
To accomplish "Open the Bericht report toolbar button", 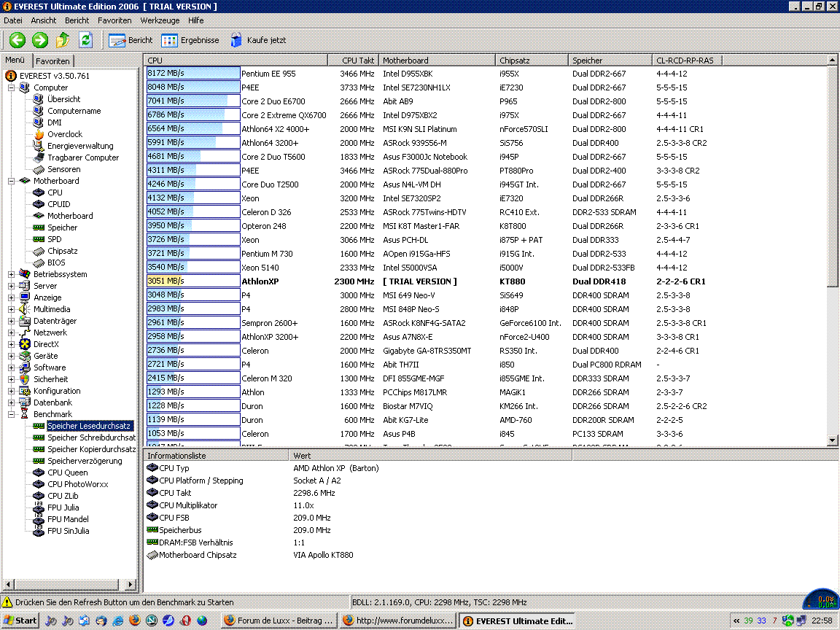I will tap(131, 40).
